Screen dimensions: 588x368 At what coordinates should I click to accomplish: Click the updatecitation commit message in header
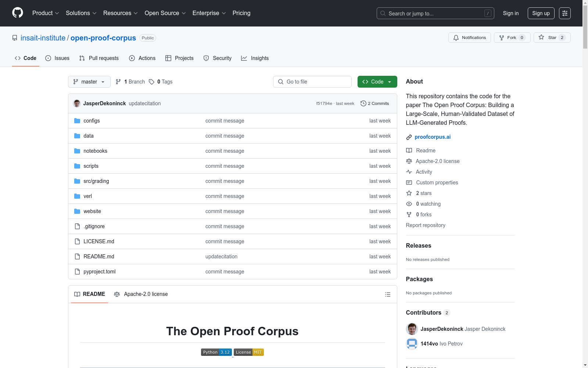(x=145, y=103)
